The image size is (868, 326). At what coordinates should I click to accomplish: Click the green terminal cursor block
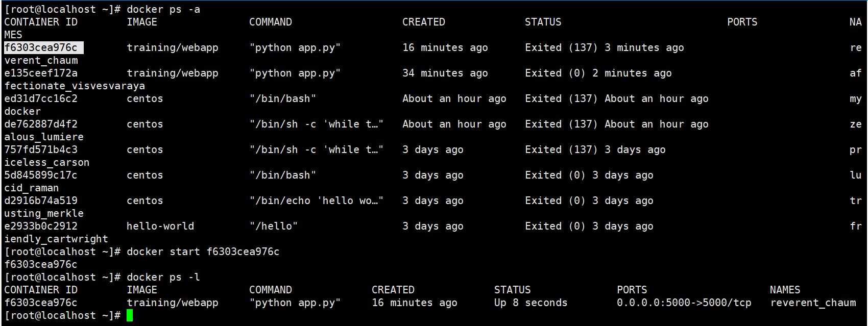tap(130, 315)
